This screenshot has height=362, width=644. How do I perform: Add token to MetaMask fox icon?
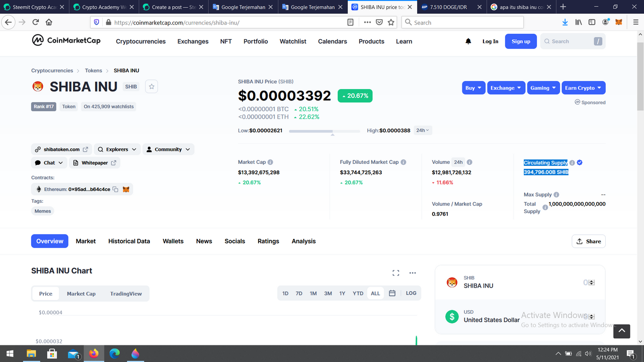tap(126, 190)
